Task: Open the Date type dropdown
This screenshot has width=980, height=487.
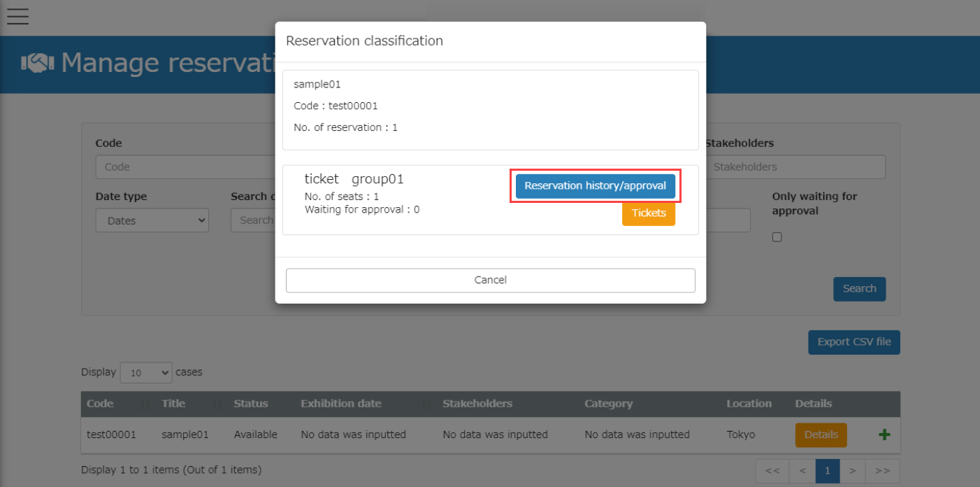Action: point(152,220)
